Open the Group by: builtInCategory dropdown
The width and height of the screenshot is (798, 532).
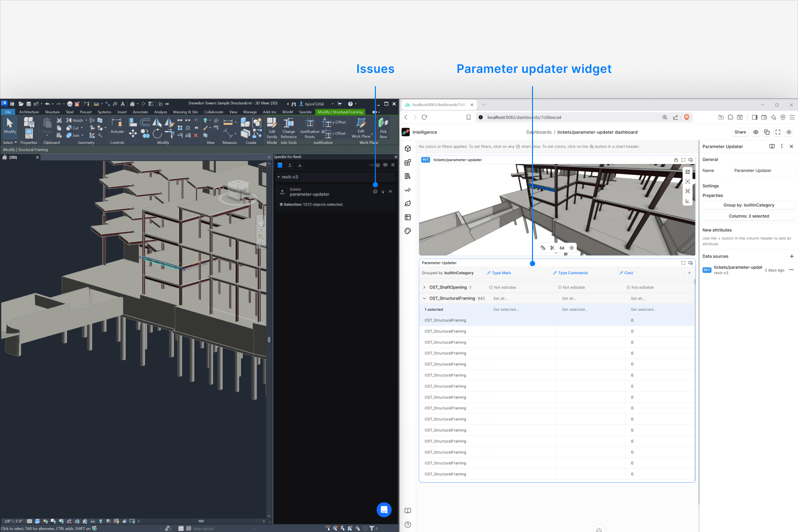pos(749,205)
